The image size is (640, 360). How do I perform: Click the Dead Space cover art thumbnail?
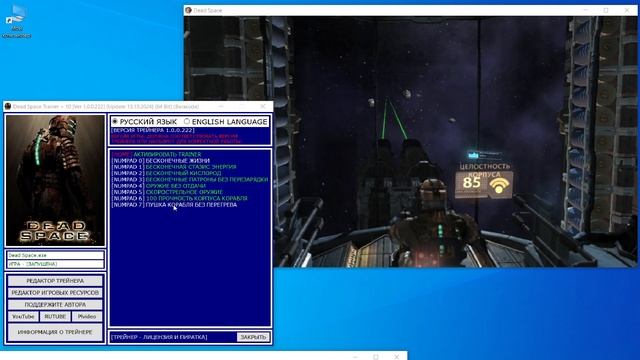click(55, 180)
